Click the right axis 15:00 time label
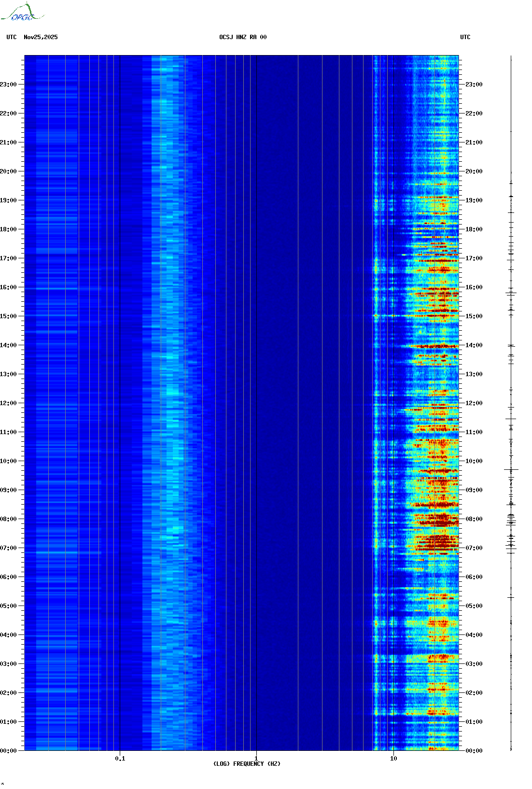The width and height of the screenshot is (532, 789). (474, 316)
